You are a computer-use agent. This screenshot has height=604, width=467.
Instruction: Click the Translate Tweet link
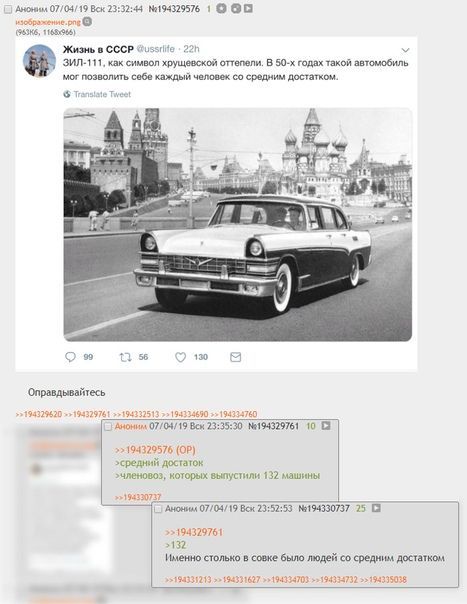tap(102, 94)
